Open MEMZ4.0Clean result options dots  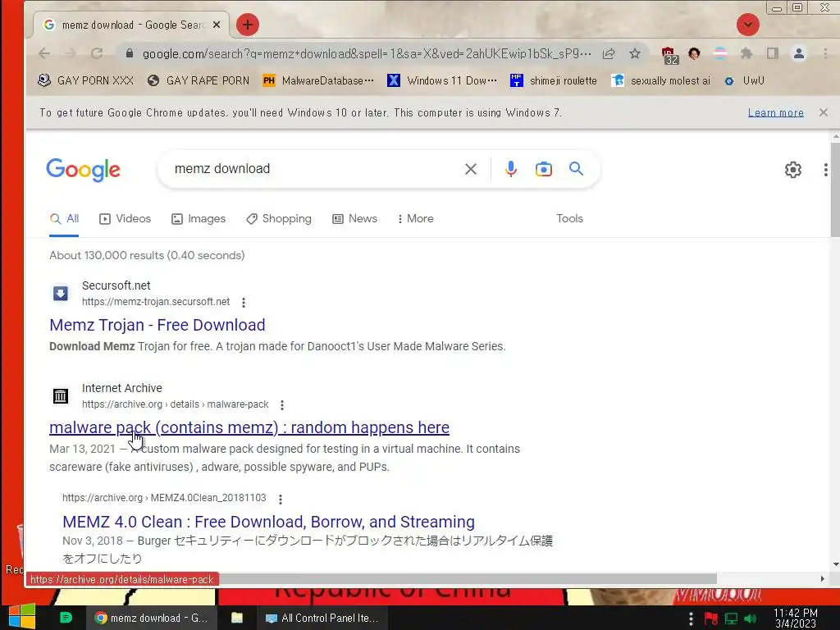pos(281,500)
